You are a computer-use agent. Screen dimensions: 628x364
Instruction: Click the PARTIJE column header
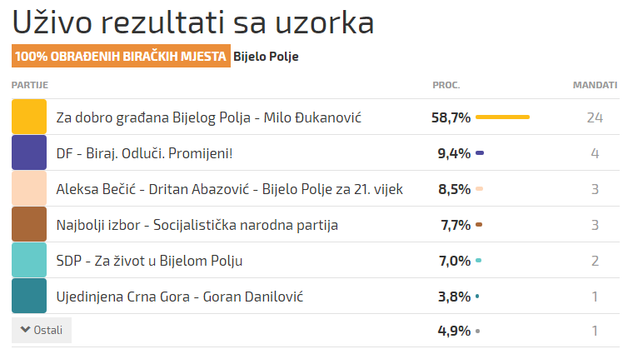[29, 85]
